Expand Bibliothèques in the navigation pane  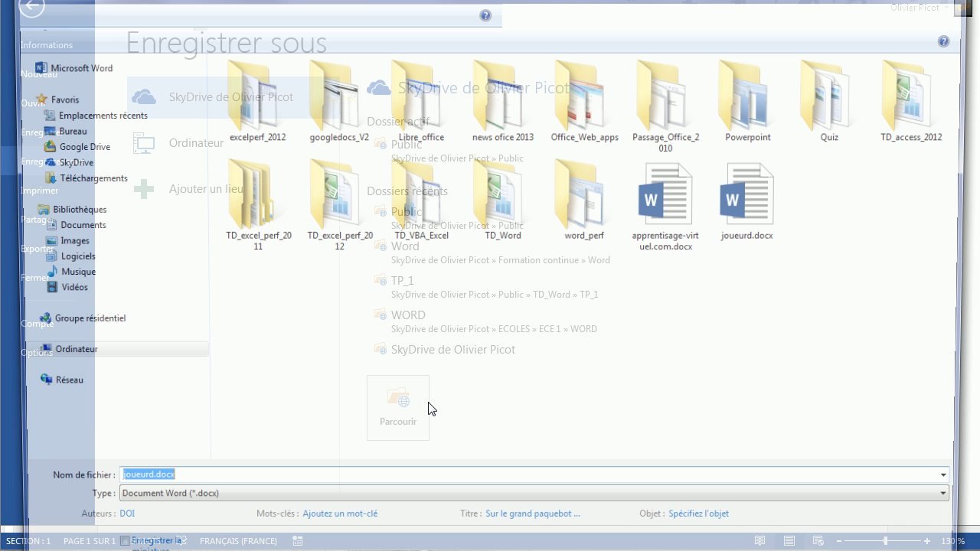point(72,209)
